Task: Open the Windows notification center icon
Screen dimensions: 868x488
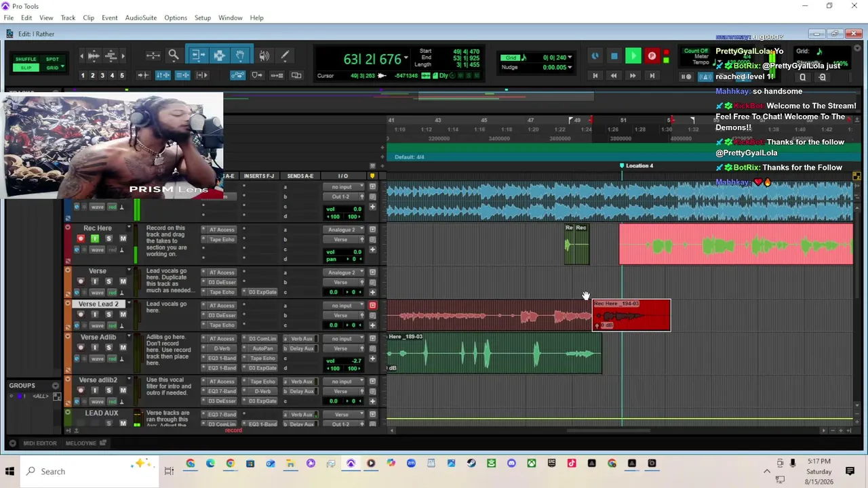Action: click(850, 471)
